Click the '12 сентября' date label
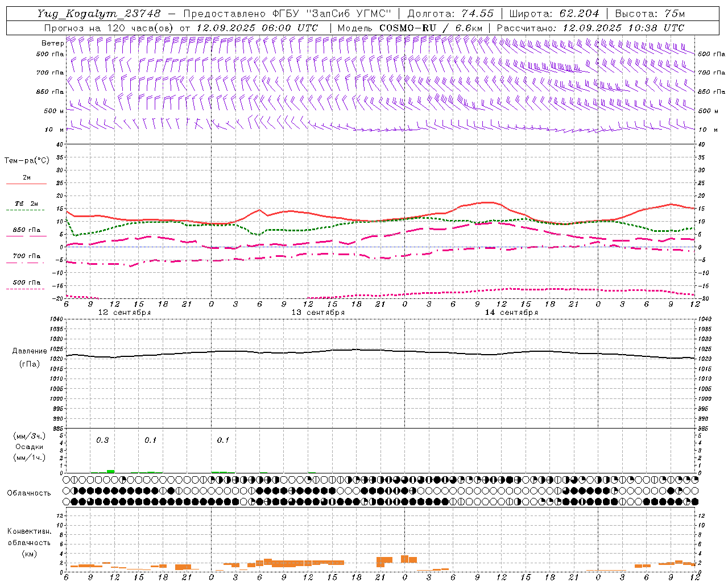This screenshot has height=582, width=728. pyautogui.click(x=125, y=313)
